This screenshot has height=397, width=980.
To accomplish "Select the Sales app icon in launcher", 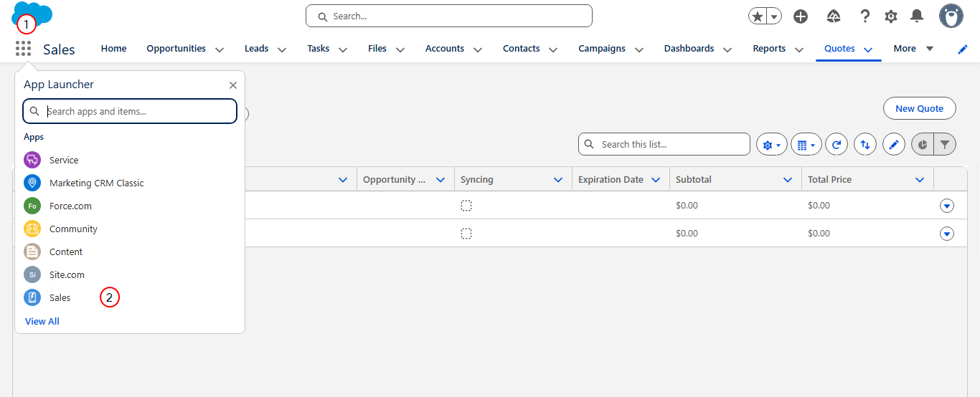I will click(x=32, y=297).
